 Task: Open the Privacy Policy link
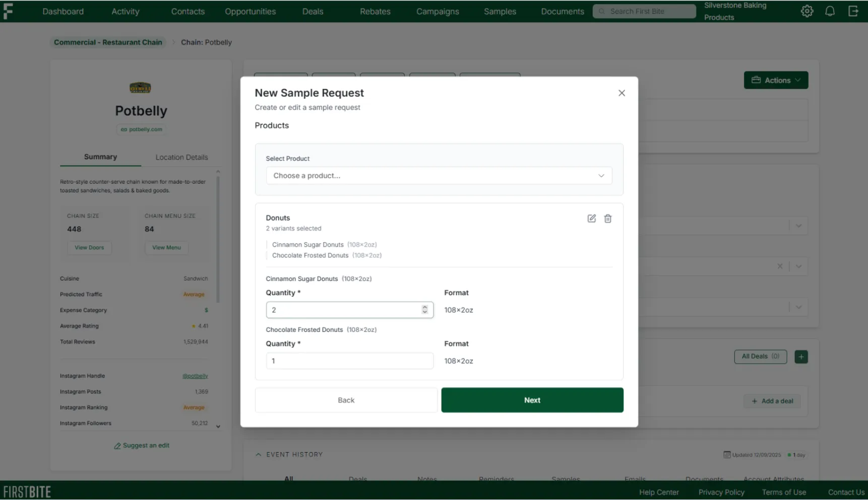[721, 492]
